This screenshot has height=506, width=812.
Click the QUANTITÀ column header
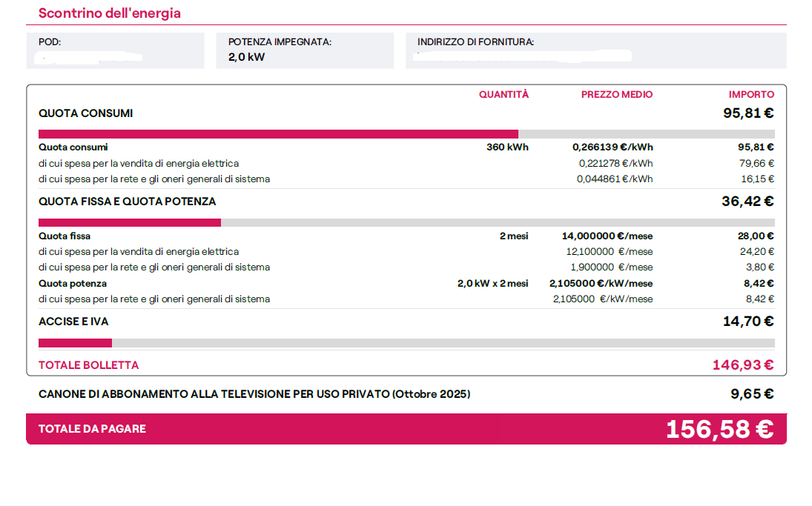coord(504,94)
